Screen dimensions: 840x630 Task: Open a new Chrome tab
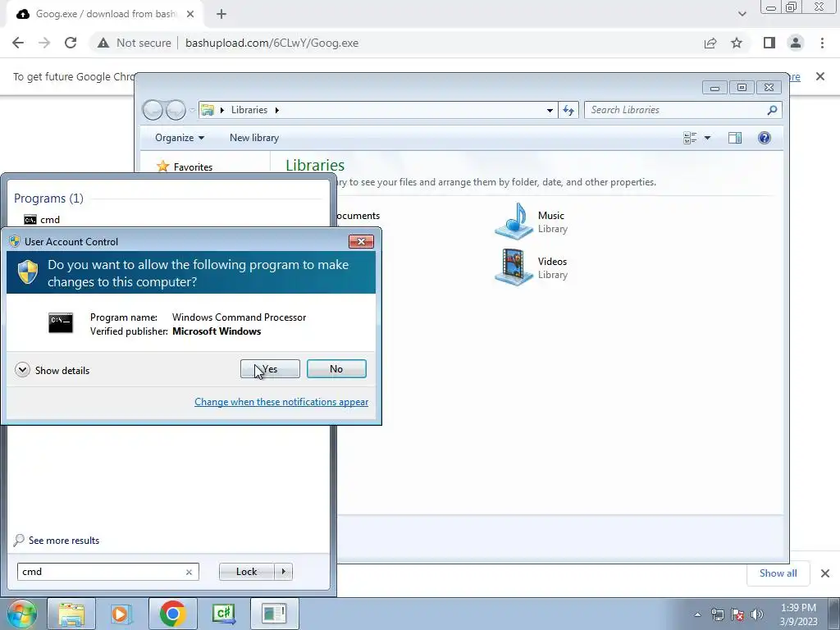[221, 14]
